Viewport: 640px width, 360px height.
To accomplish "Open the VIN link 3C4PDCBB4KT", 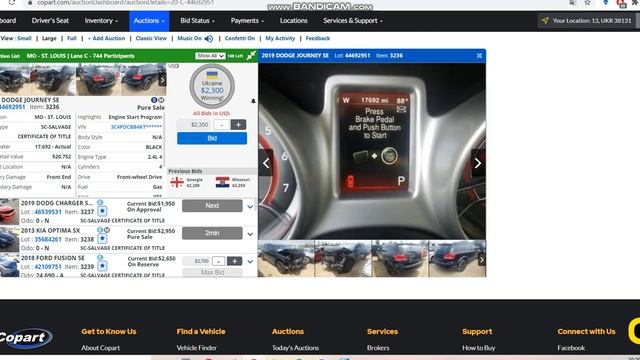I will 136,127.
